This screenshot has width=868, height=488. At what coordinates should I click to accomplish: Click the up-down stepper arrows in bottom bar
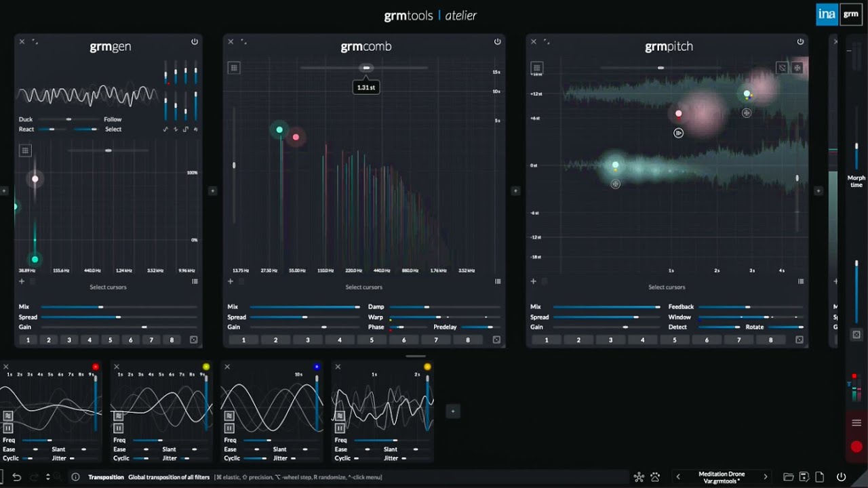pyautogui.click(x=48, y=477)
